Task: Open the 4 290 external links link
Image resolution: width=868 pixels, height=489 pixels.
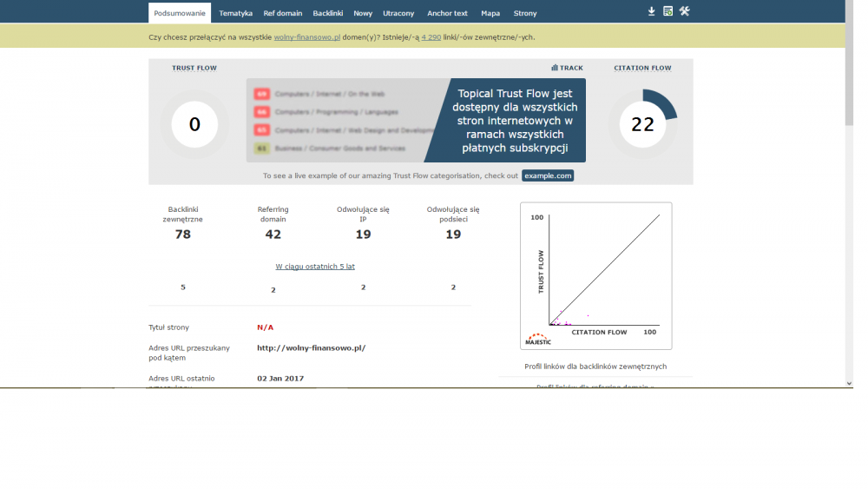Action: click(x=431, y=37)
